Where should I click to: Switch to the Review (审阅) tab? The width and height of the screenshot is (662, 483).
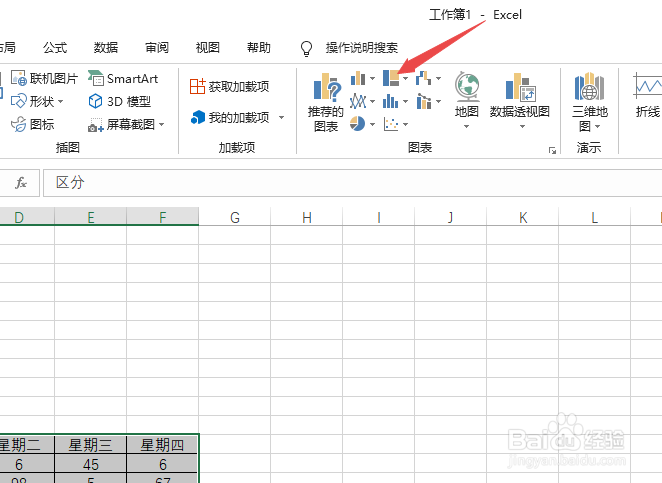pyautogui.click(x=157, y=48)
